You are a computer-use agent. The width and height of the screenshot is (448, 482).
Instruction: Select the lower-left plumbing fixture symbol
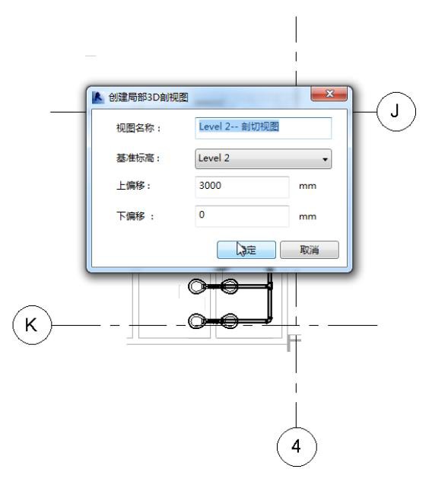point(196,321)
